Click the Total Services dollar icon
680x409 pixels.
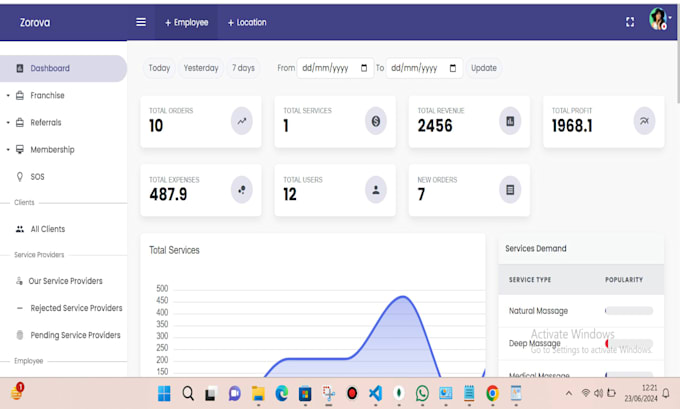point(376,121)
